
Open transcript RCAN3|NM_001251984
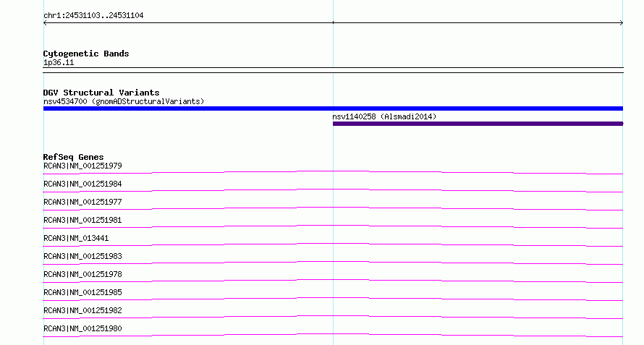(x=82, y=184)
